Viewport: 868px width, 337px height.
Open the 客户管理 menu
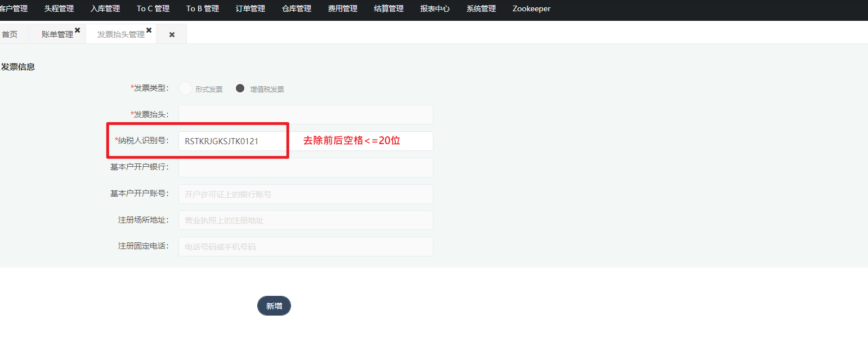[x=14, y=9]
